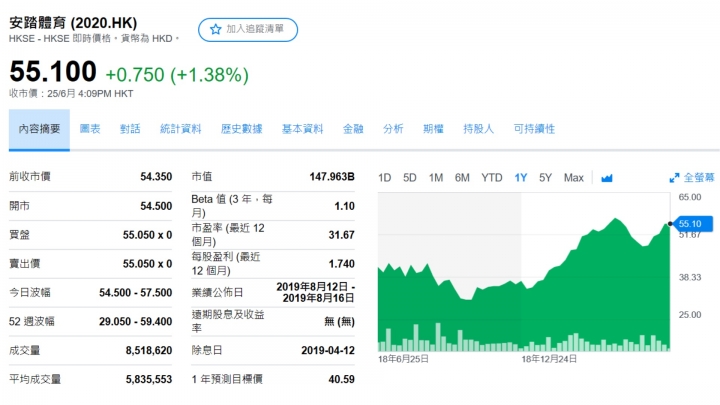This screenshot has height=405, width=720.
Task: Click the chart type area icon
Action: pos(607,178)
